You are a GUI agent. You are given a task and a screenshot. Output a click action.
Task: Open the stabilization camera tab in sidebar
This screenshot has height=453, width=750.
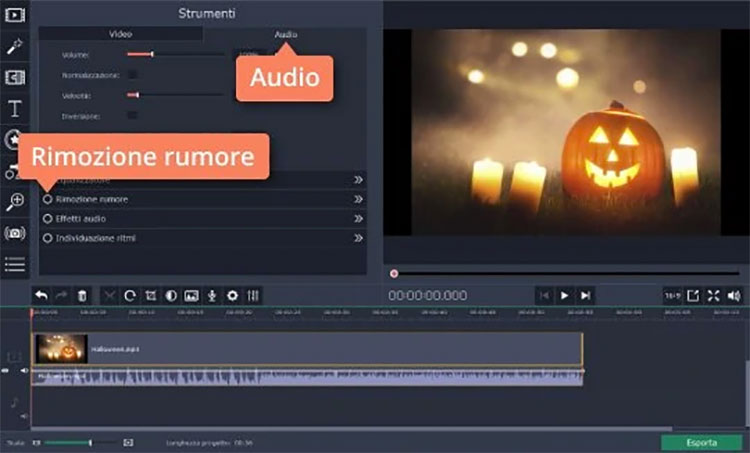(x=15, y=233)
